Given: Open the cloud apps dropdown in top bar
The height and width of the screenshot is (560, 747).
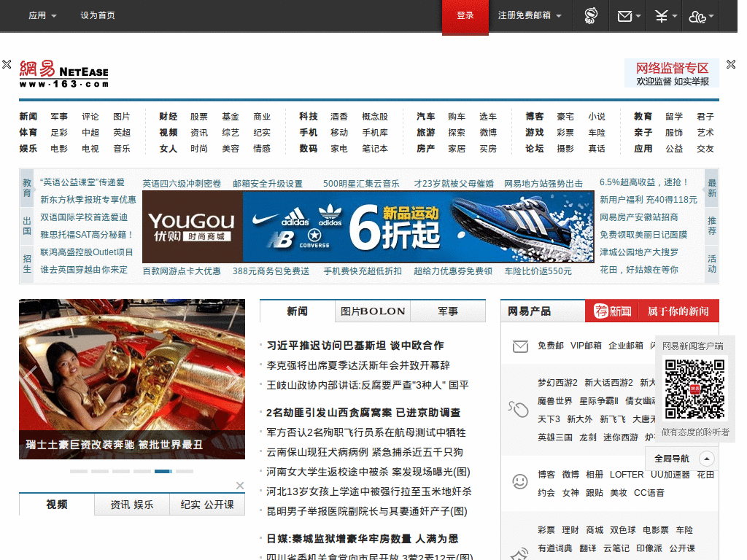Looking at the screenshot, I should pos(701,17).
